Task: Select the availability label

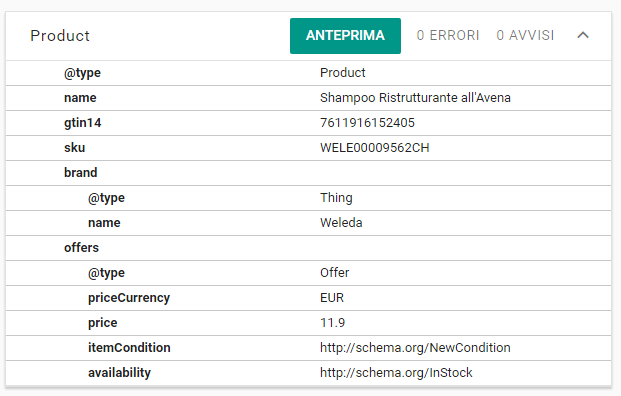Action: pos(119,373)
